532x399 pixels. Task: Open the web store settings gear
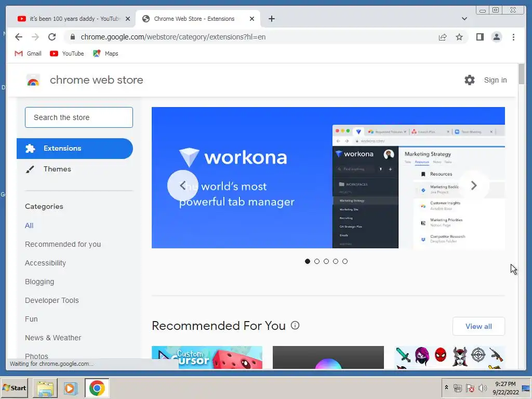470,80
